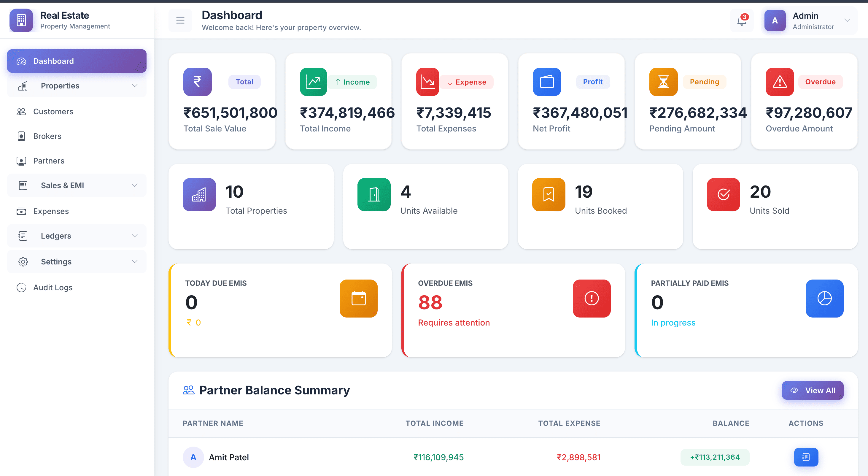Expand the Ledgers sidebar chevron
The width and height of the screenshot is (868, 476).
tap(134, 236)
